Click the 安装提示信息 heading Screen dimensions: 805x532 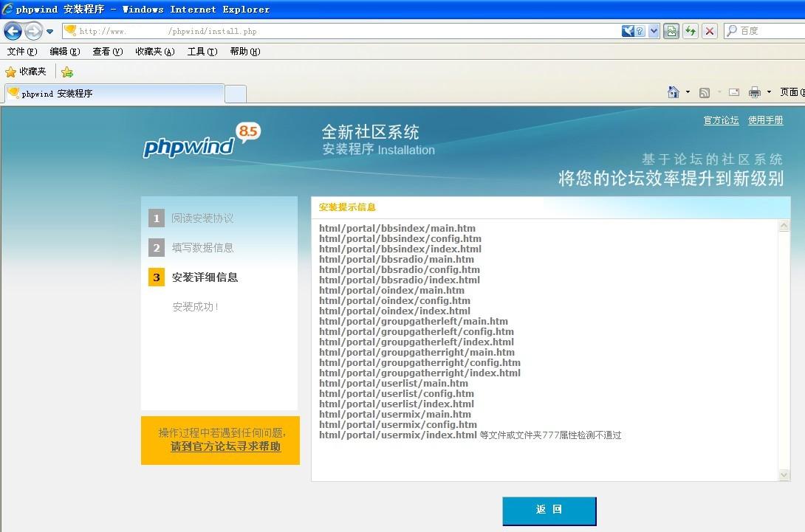[347, 207]
